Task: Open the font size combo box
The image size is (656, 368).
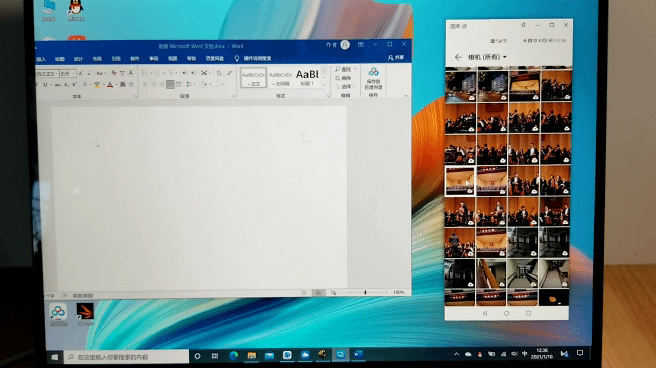Action: [x=67, y=74]
